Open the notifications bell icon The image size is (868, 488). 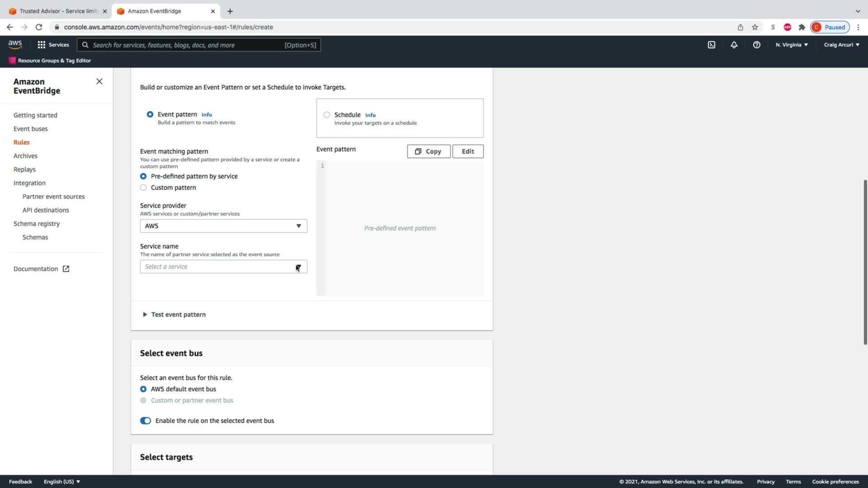coord(734,45)
